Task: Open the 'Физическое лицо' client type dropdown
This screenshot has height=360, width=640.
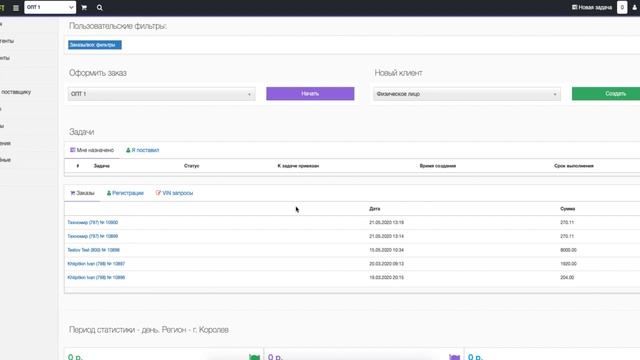Action: (x=467, y=94)
